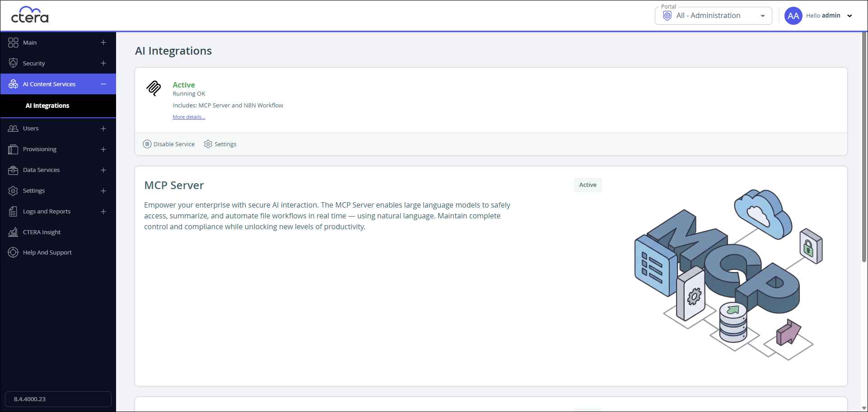This screenshot has width=868, height=412.
Task: Click the version number 8.4.4000.23 box
Action: coord(58,399)
